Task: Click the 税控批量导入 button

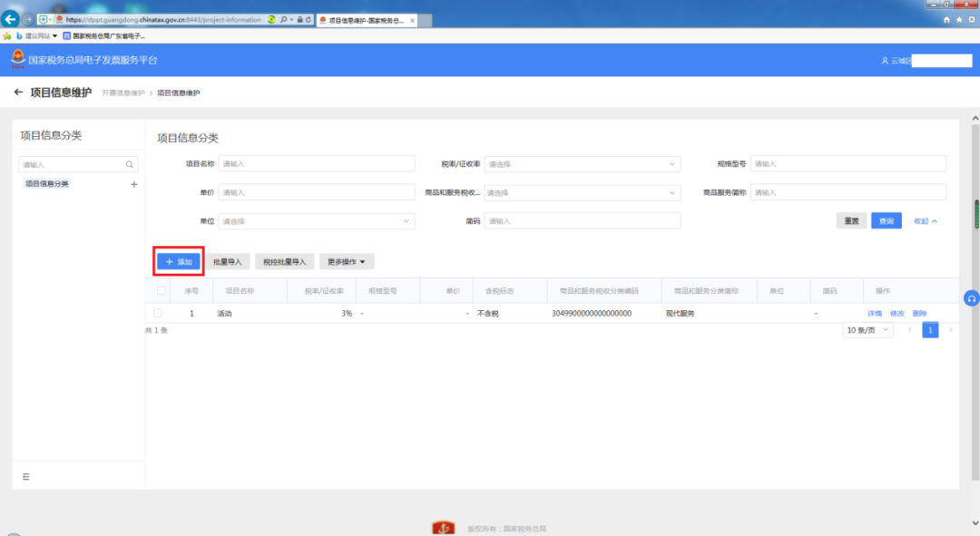Action: click(284, 262)
